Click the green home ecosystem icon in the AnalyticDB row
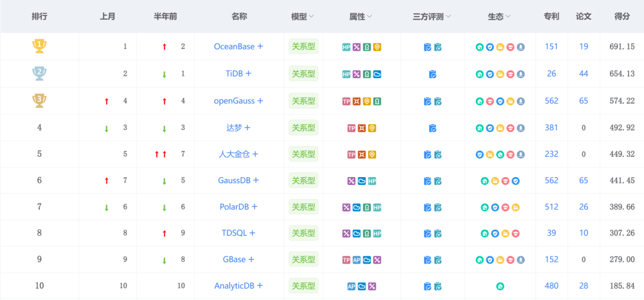644x300 pixels. (x=500, y=286)
